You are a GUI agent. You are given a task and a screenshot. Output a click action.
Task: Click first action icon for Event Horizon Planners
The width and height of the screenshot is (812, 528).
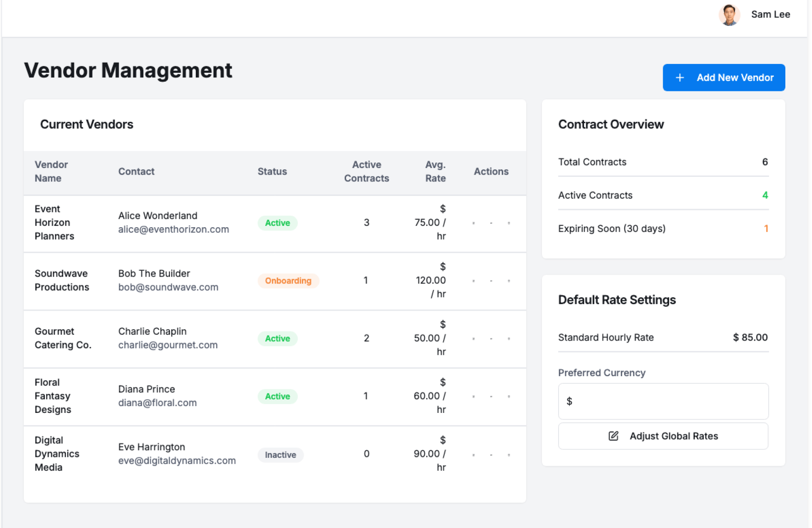point(473,223)
